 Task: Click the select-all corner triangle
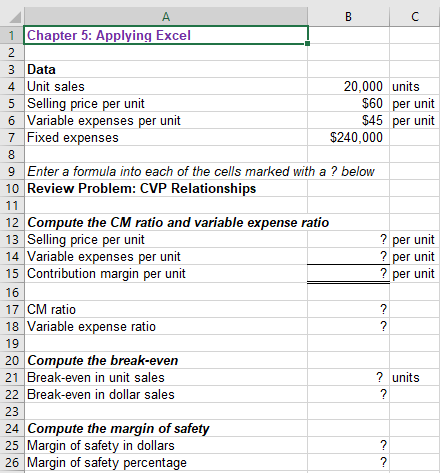(15, 17)
